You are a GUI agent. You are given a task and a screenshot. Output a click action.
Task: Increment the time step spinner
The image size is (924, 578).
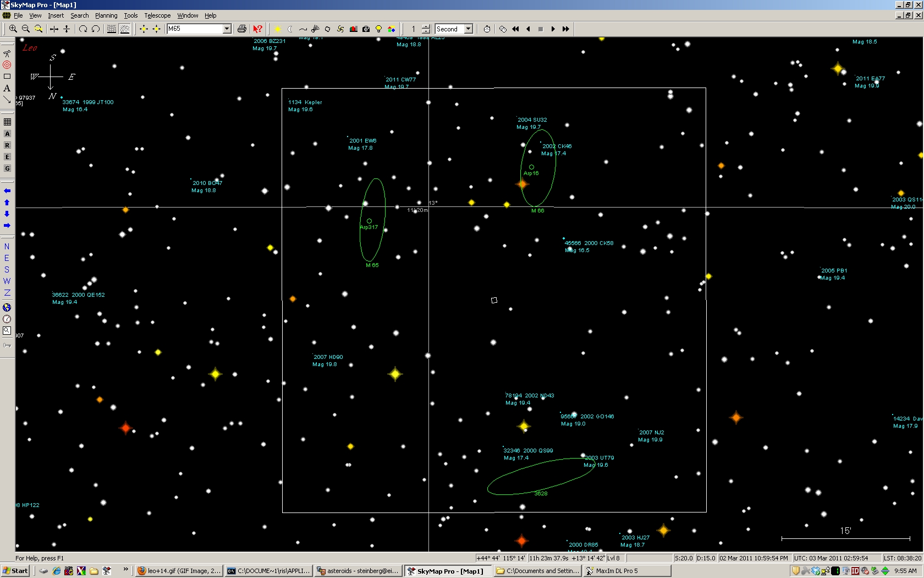click(x=426, y=26)
